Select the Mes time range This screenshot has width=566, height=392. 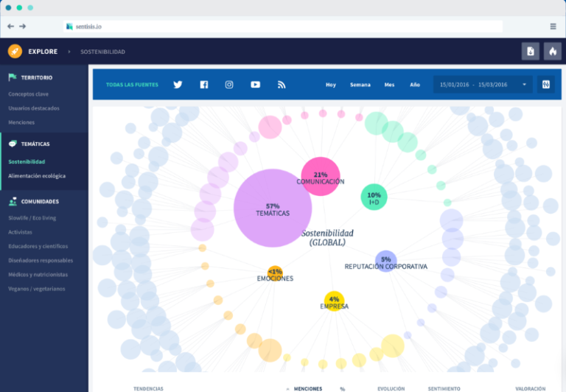(x=389, y=85)
